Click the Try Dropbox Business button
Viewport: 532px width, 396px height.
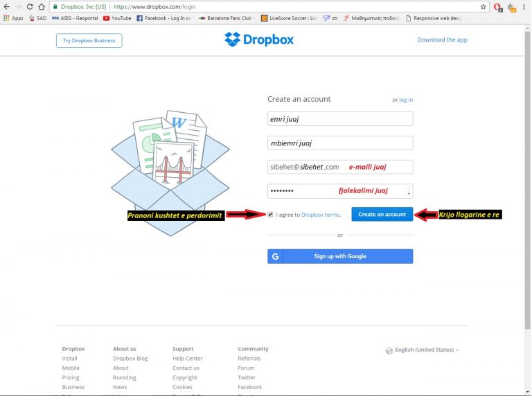tap(89, 41)
